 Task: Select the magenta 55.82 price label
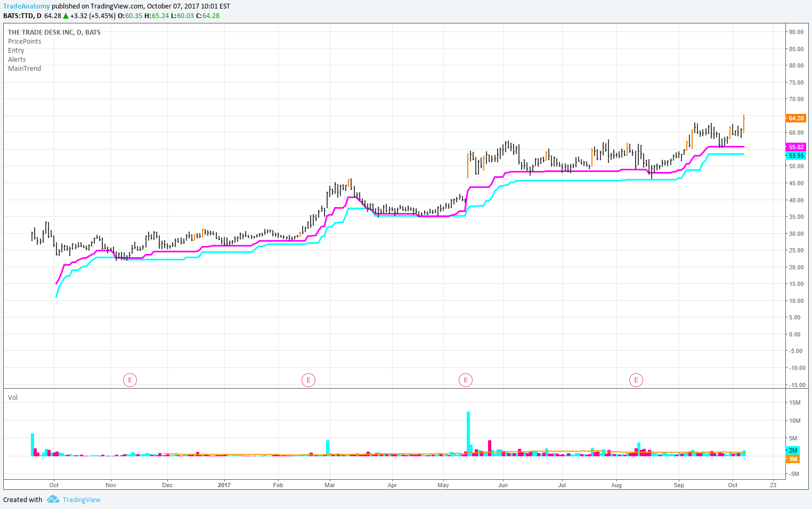point(796,147)
